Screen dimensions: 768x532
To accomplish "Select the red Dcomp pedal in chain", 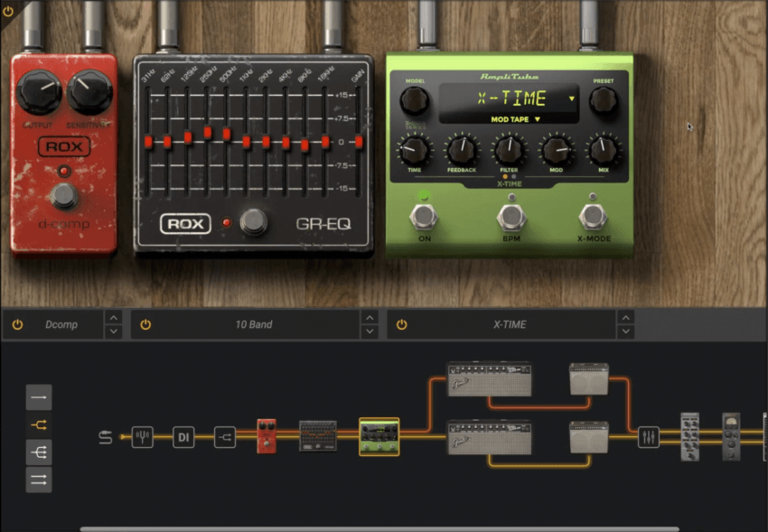I will point(267,436).
